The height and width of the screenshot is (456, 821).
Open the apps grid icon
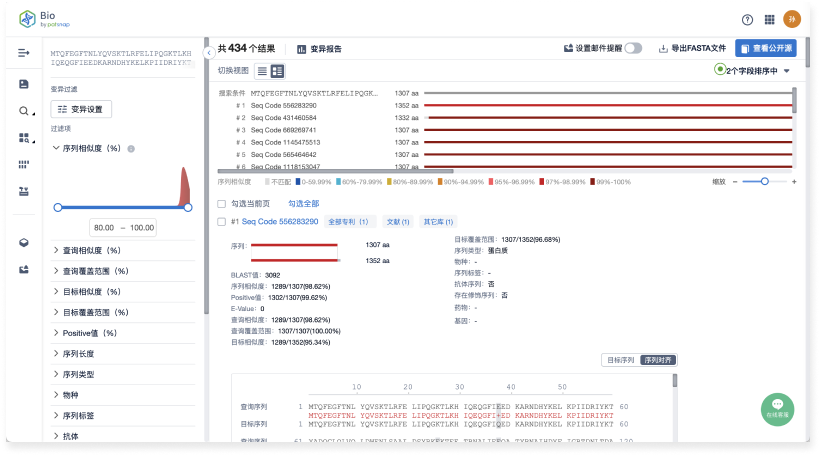[x=769, y=19]
